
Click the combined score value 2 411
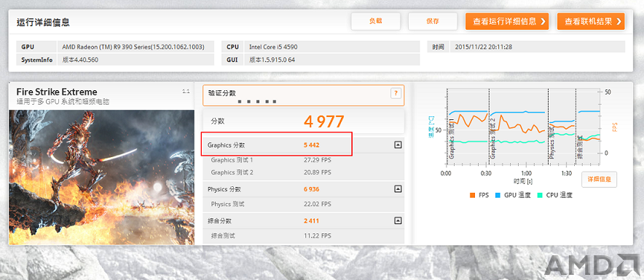311,221
